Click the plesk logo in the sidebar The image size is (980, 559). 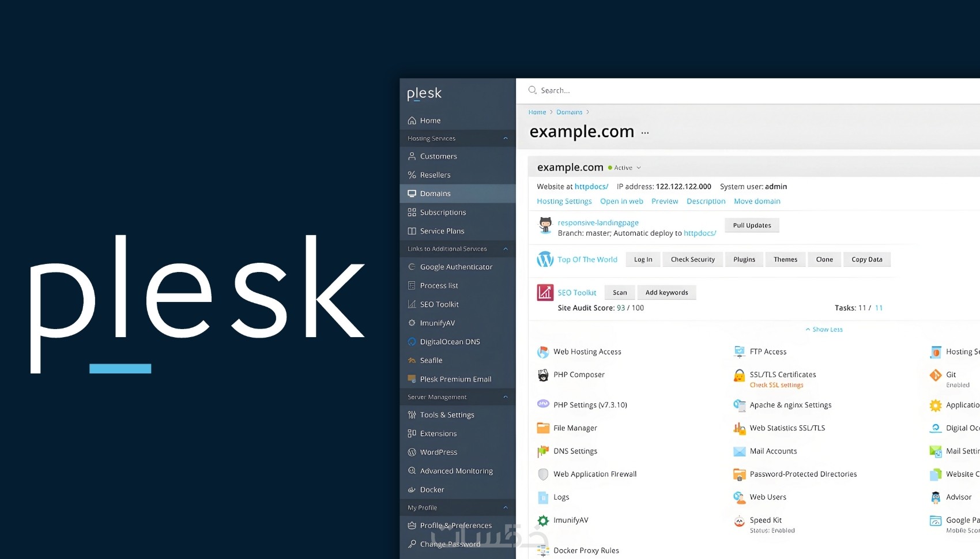coord(424,94)
